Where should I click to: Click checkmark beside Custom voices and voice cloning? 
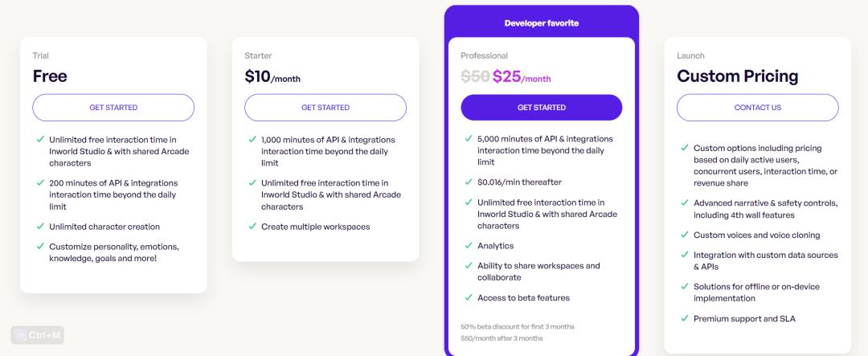(x=684, y=235)
